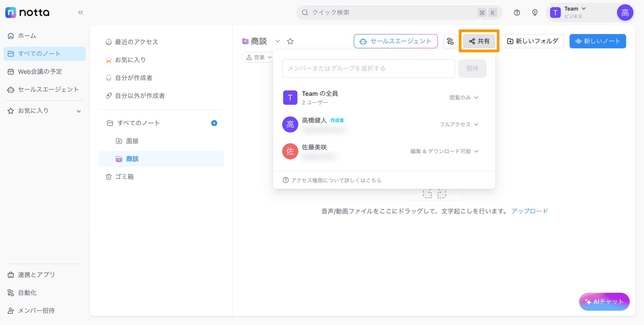Collapse the sidebar with the double-chevron icon

click(80, 12)
